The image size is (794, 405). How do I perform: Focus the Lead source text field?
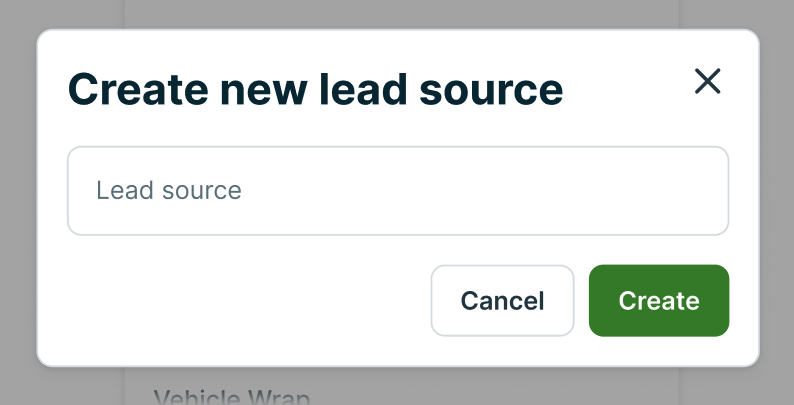[x=397, y=191]
